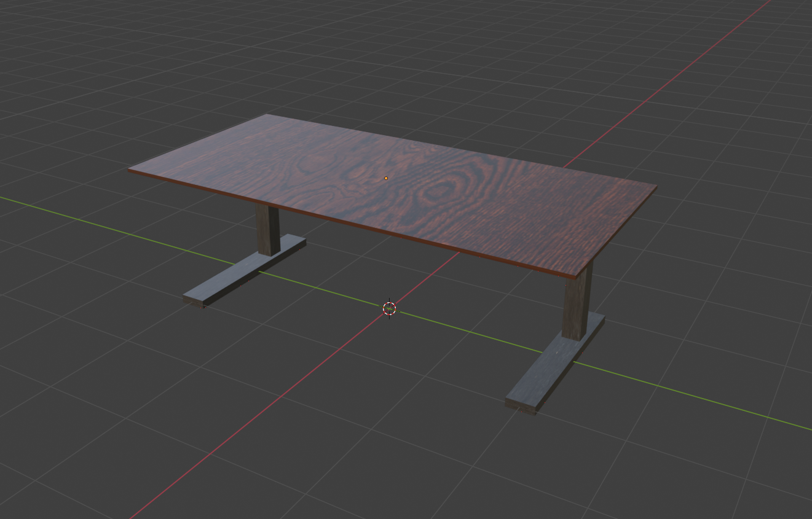The width and height of the screenshot is (812, 519).
Task: Click the orange origin dot on tabletop
Action: pyautogui.click(x=386, y=178)
